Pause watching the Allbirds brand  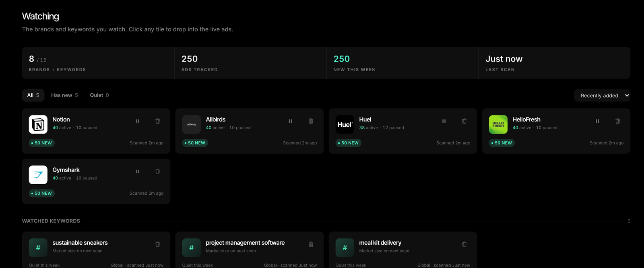[x=291, y=121]
